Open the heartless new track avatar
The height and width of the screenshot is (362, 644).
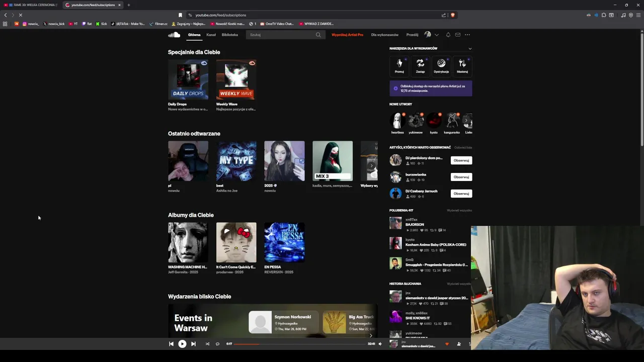[397, 121]
